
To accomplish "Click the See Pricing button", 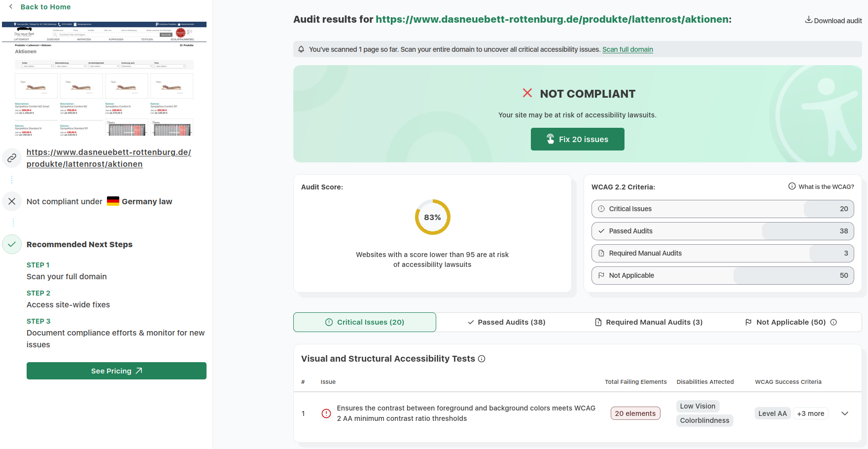I will pyautogui.click(x=116, y=371).
